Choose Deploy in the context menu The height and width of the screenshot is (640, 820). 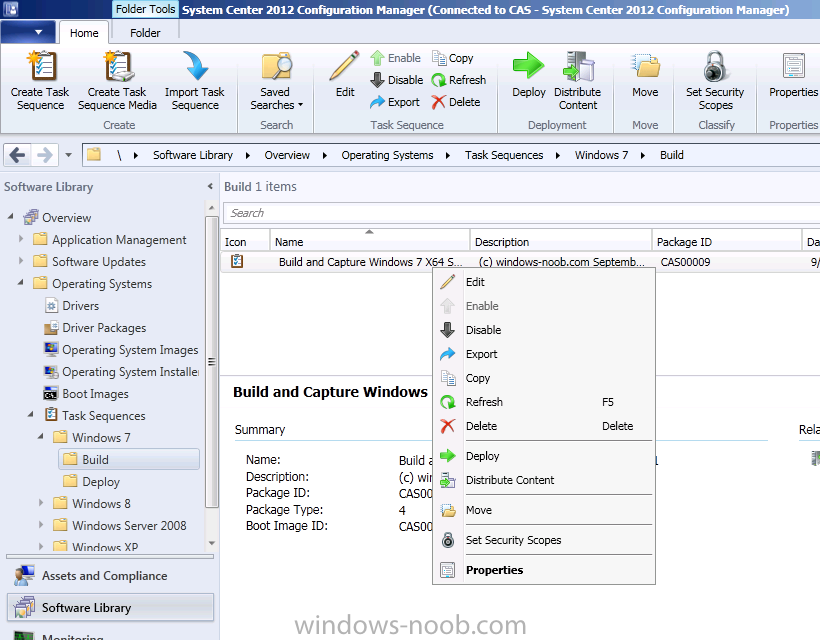point(544,456)
